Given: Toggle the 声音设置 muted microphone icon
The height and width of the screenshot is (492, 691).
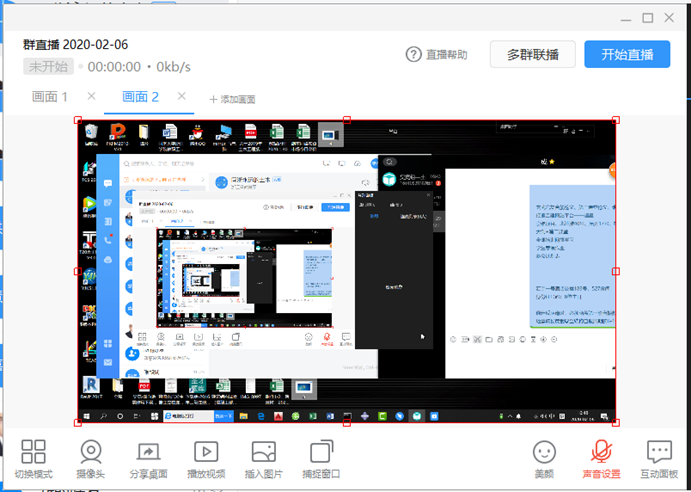Looking at the screenshot, I should (x=602, y=452).
